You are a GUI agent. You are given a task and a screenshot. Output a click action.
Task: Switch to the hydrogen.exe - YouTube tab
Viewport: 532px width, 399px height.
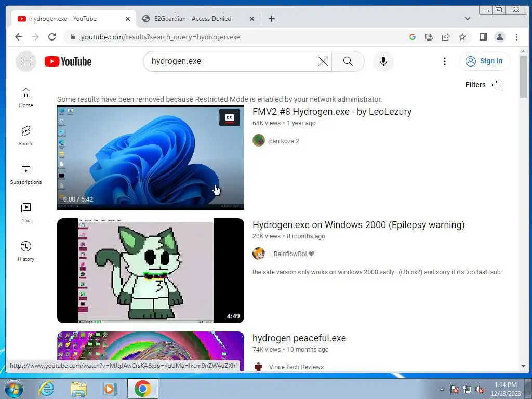[x=74, y=19]
